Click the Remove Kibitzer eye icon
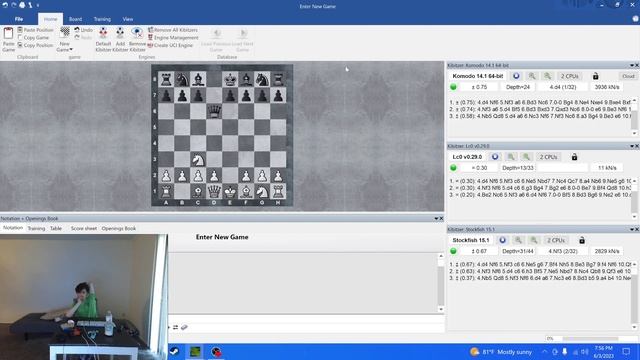The image size is (640, 360). click(137, 33)
